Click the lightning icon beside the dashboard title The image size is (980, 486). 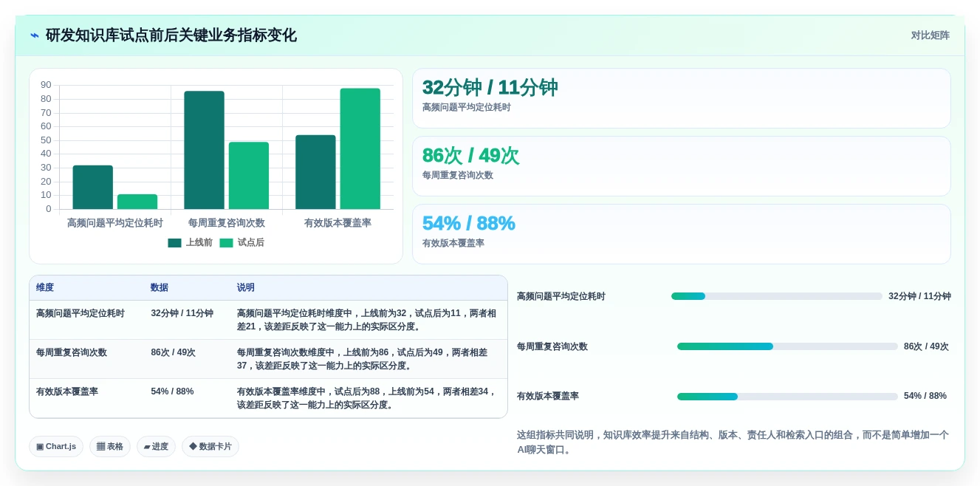pos(35,35)
